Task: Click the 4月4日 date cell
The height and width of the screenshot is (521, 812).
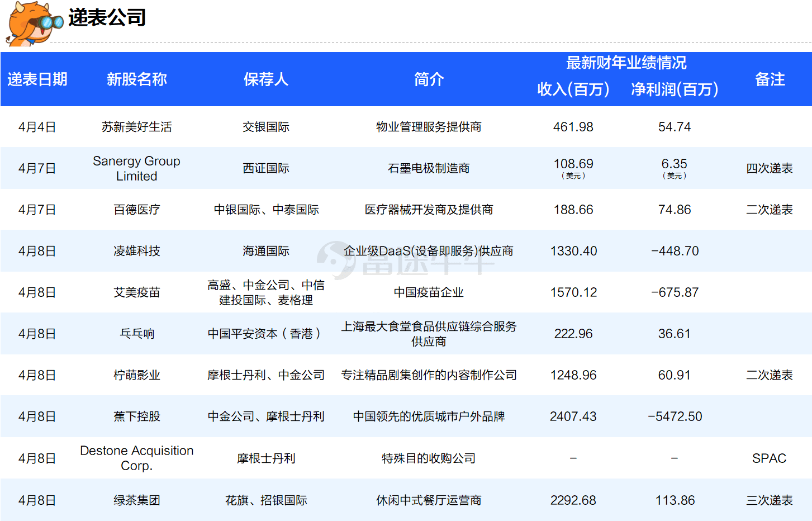Action: click(37, 127)
